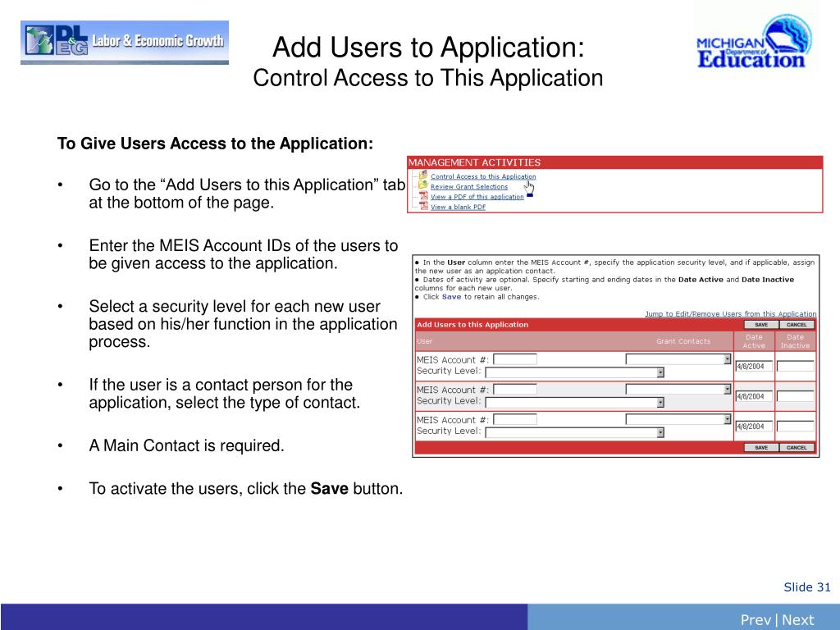Open the third row Grant Contacts dropdown
This screenshot has width=840, height=630.
(678, 419)
